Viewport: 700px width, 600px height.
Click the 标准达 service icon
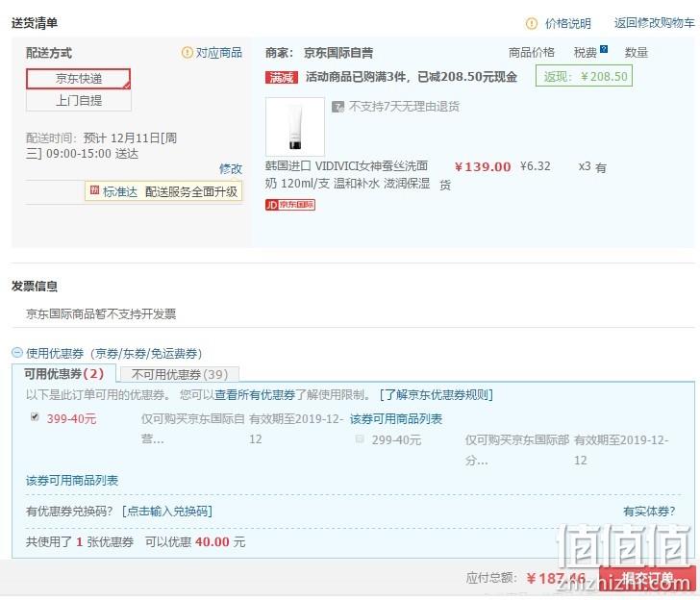point(94,190)
